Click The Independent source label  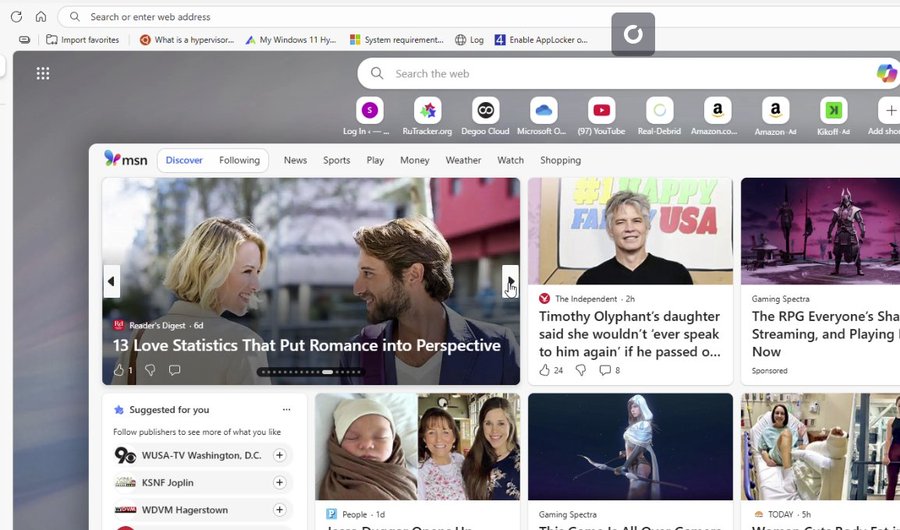coord(586,299)
